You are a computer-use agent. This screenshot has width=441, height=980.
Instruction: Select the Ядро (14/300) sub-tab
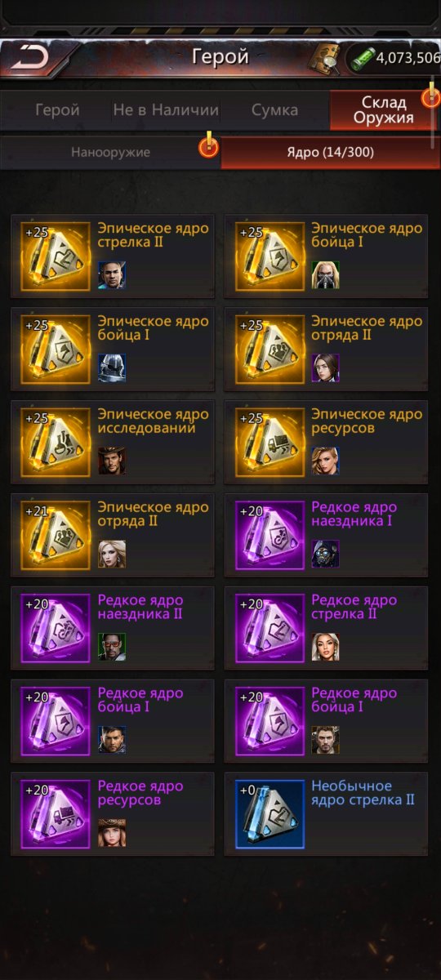[330, 153]
